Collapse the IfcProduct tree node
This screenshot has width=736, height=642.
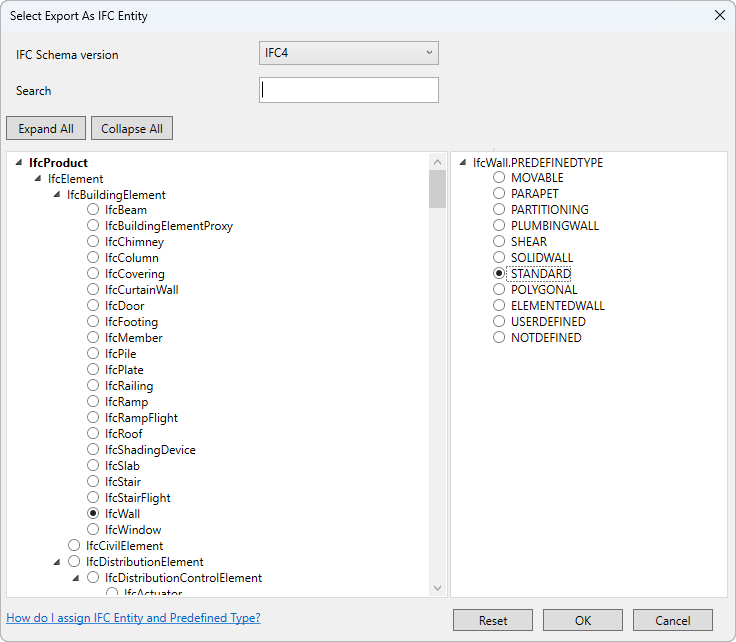pyautogui.click(x=19, y=162)
